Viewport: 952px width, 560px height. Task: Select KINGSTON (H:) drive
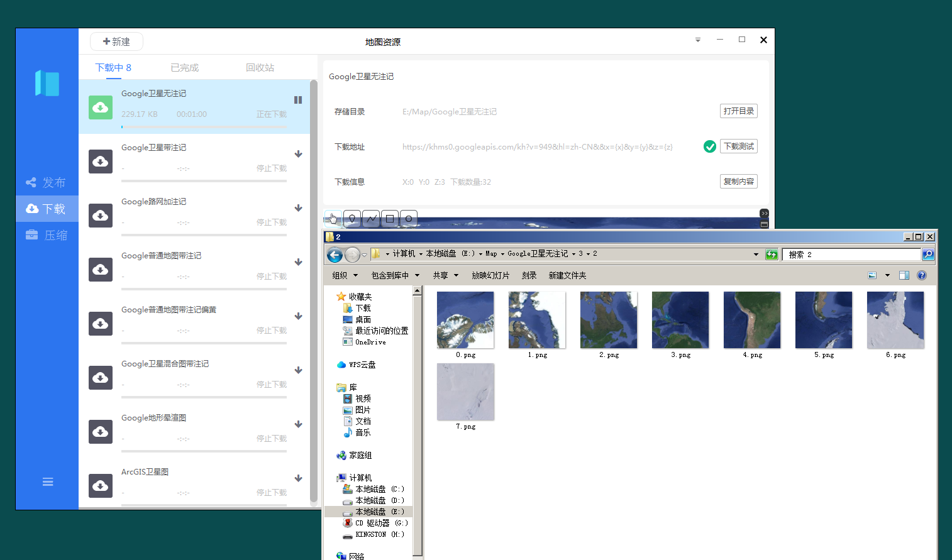pos(374,534)
